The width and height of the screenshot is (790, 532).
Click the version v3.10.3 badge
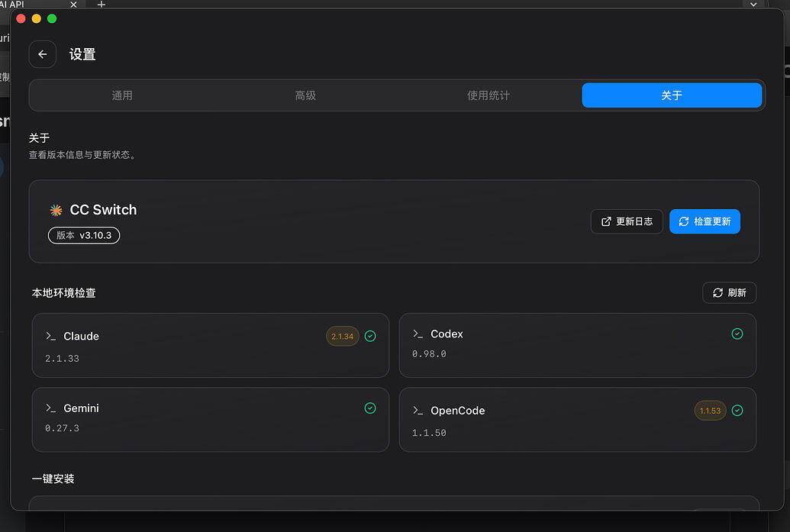click(x=84, y=235)
